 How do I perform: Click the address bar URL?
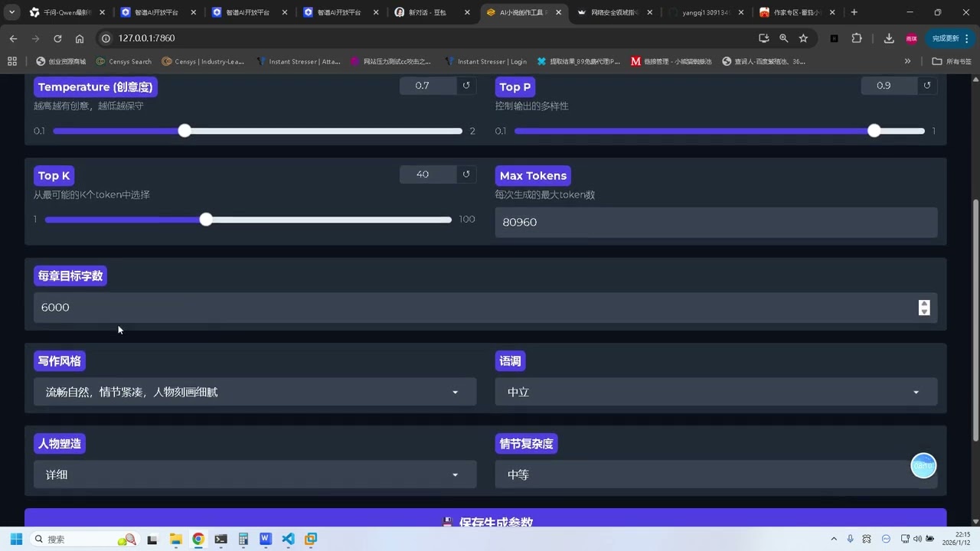[x=146, y=38]
